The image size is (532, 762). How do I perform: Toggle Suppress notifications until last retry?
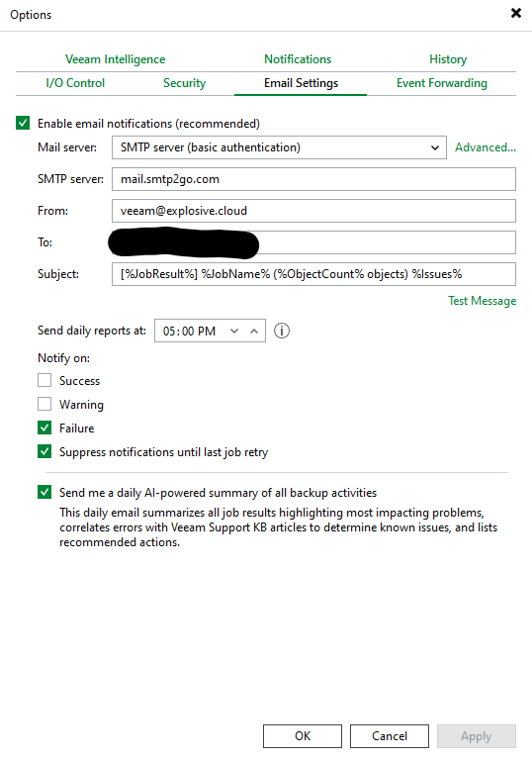(x=44, y=451)
